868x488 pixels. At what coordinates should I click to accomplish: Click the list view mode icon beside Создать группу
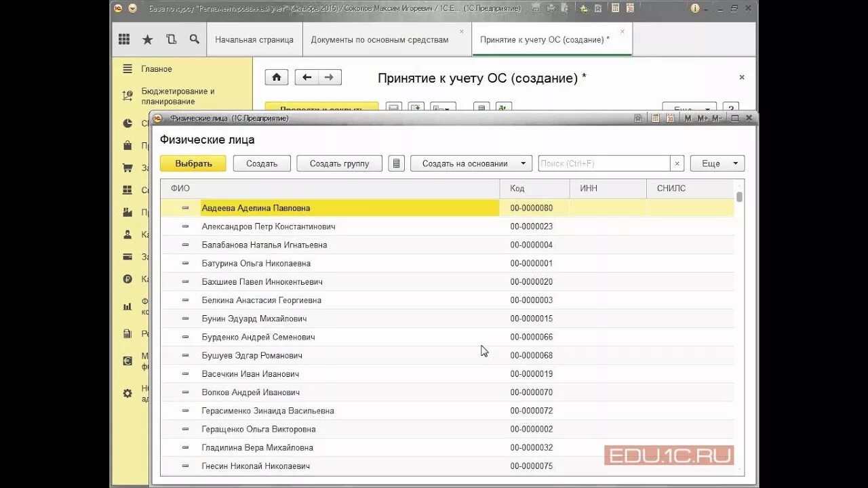pyautogui.click(x=397, y=163)
